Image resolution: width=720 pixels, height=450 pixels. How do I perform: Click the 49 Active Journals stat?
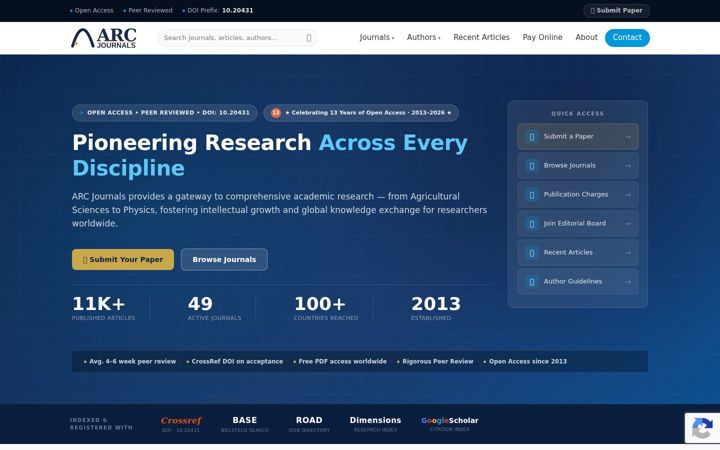(x=214, y=308)
